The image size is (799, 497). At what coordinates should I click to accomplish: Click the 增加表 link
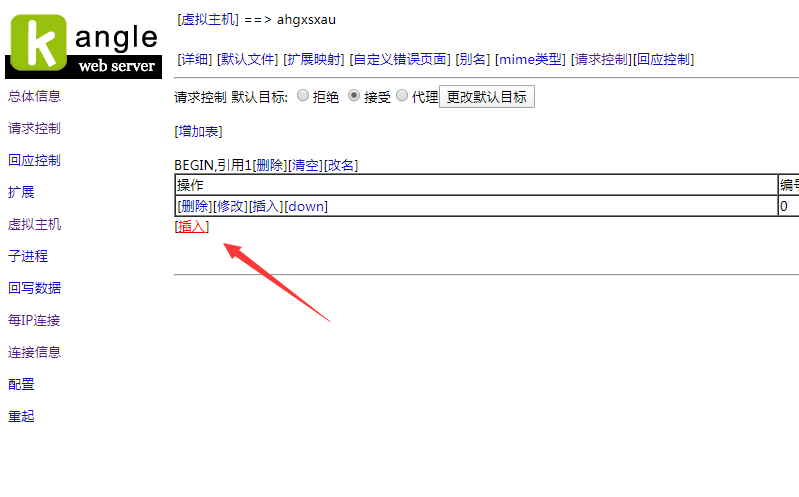[x=198, y=131]
